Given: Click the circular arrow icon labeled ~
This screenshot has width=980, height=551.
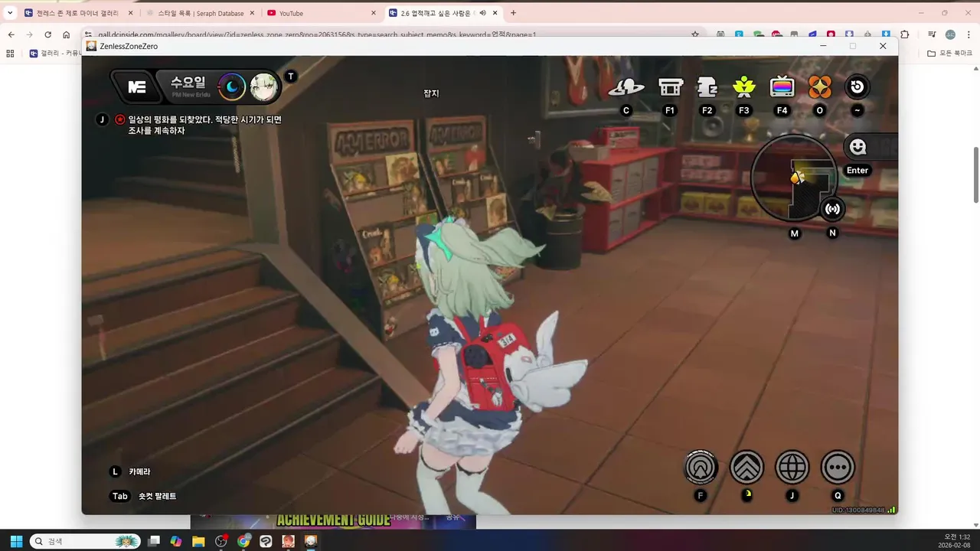Looking at the screenshot, I should click(857, 86).
